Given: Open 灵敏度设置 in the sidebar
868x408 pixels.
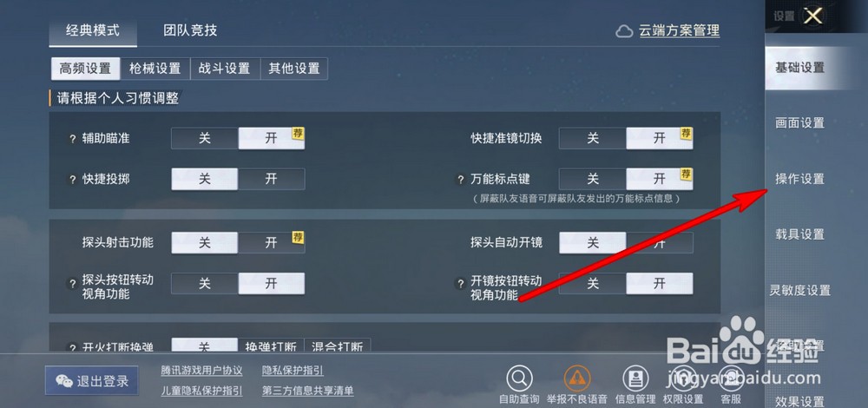Looking at the screenshot, I should click(x=799, y=290).
